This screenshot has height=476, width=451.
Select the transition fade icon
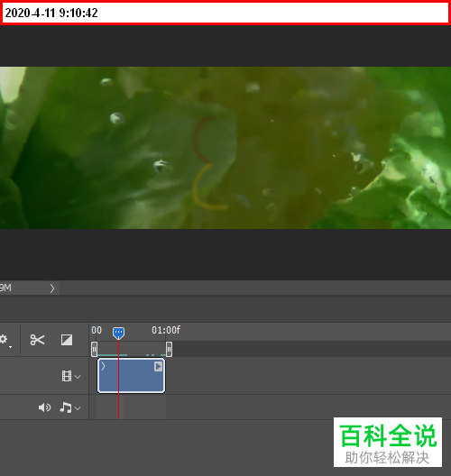click(67, 340)
